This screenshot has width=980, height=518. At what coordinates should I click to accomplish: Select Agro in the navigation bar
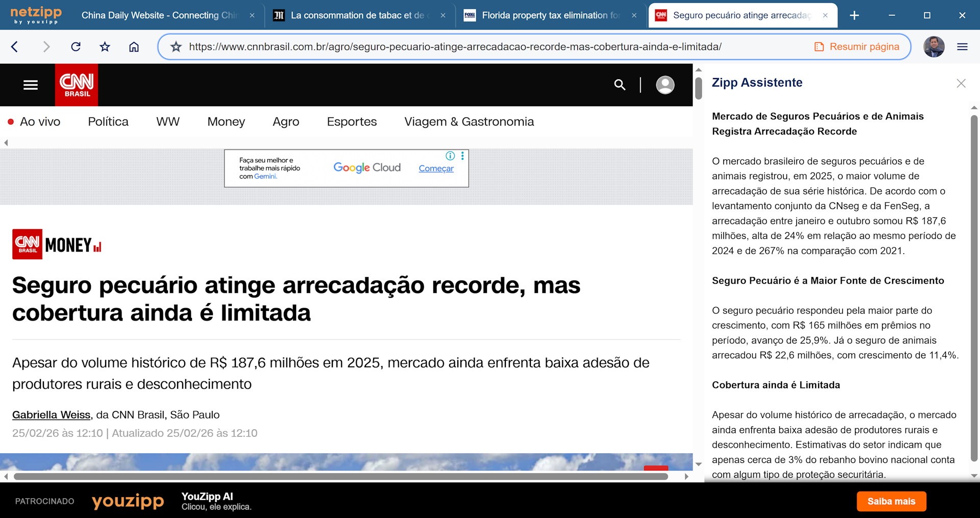coord(286,121)
